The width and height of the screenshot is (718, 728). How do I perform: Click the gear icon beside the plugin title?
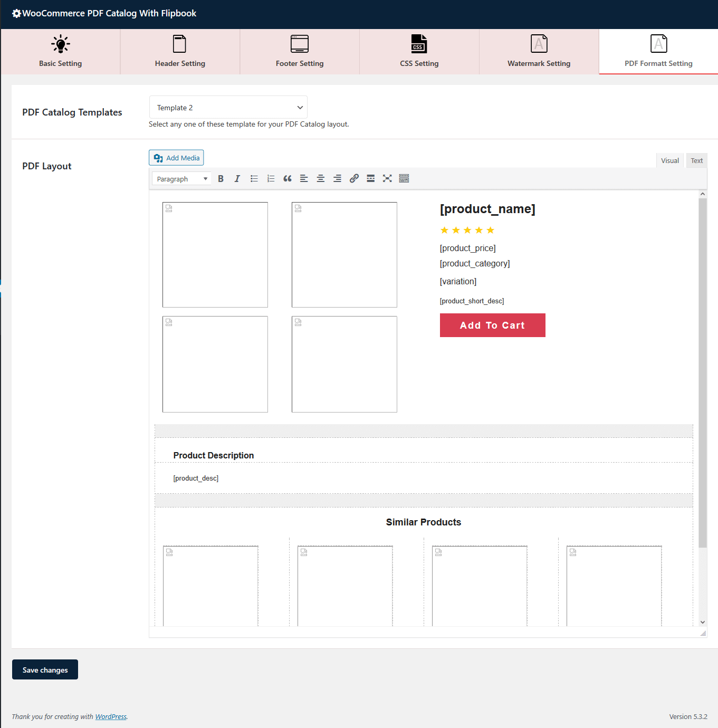coord(16,14)
